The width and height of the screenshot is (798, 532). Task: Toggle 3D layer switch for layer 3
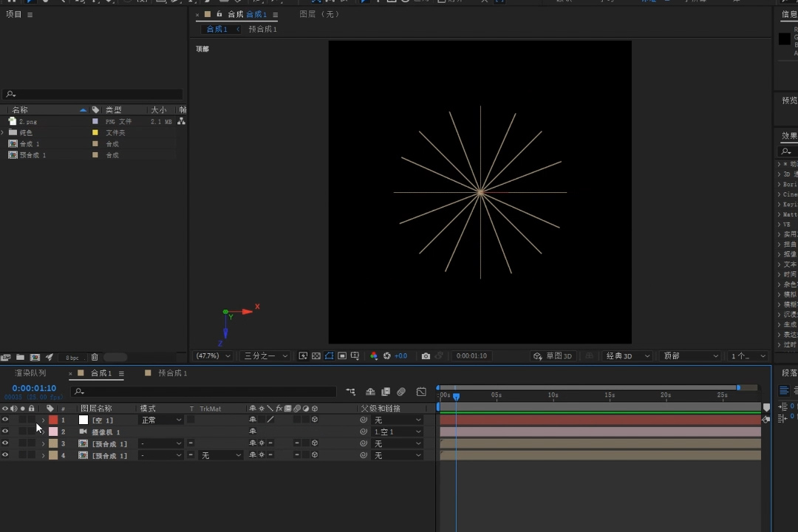click(315, 443)
